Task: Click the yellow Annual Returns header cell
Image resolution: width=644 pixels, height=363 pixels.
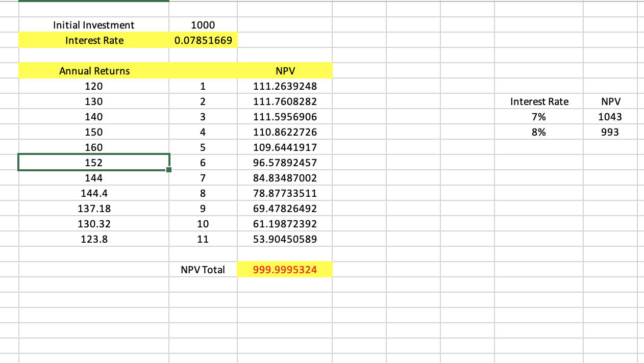Action: (x=94, y=71)
